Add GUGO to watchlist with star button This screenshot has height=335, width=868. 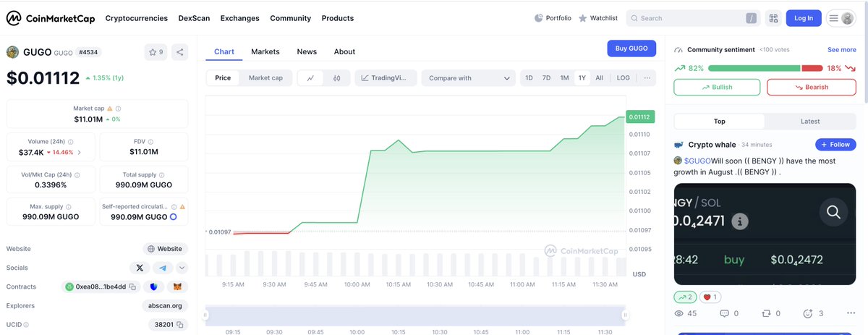155,52
